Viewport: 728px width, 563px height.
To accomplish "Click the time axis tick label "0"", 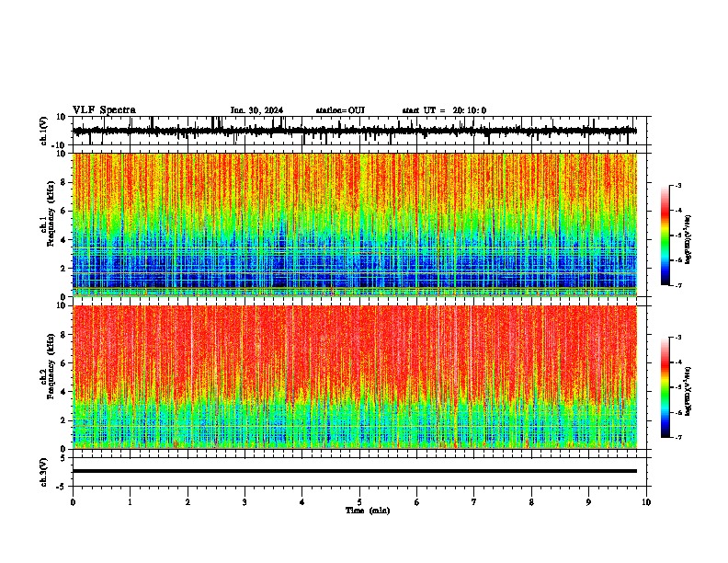I will pos(73,502).
